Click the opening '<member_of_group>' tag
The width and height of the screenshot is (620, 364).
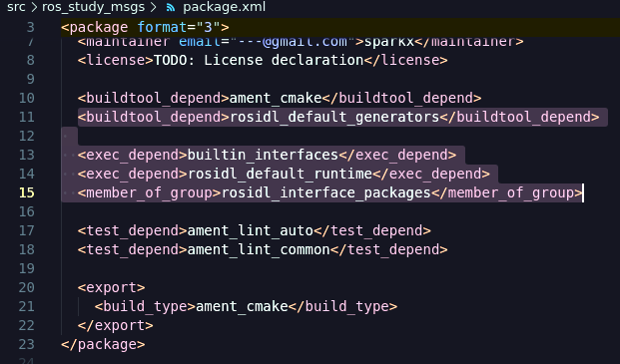(x=150, y=192)
